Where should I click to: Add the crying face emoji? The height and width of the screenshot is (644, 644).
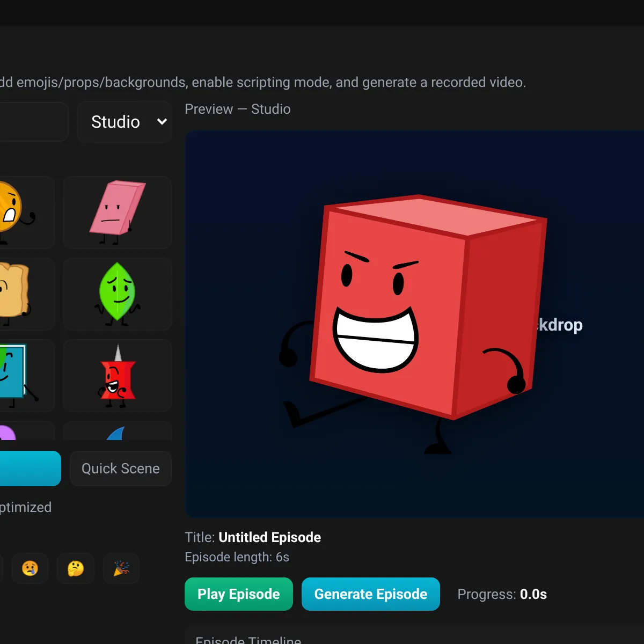[x=30, y=568]
